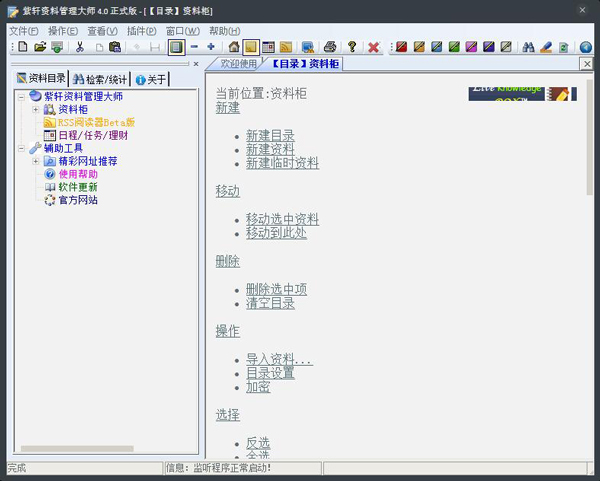Screen dimensions: 600x481
Task: Open the RSS feed toolbar icon
Action: (286, 47)
